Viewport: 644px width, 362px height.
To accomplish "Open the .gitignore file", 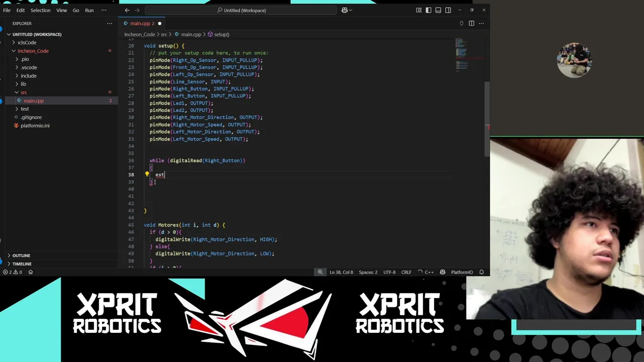I will pyautogui.click(x=31, y=117).
